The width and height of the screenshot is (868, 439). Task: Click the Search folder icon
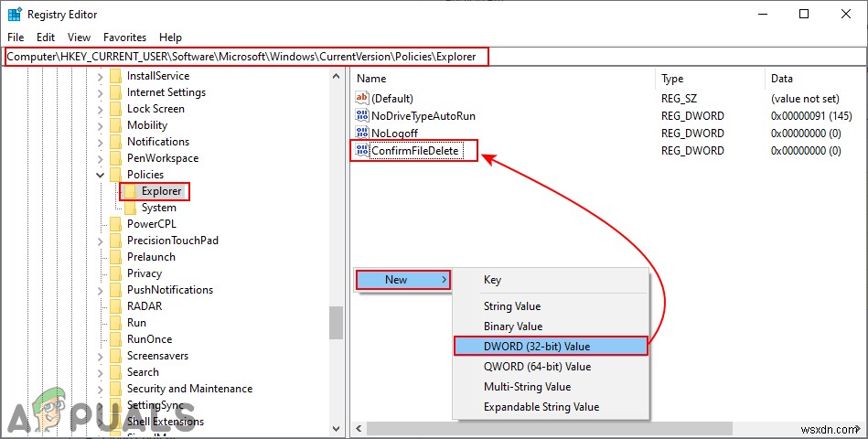click(x=115, y=372)
